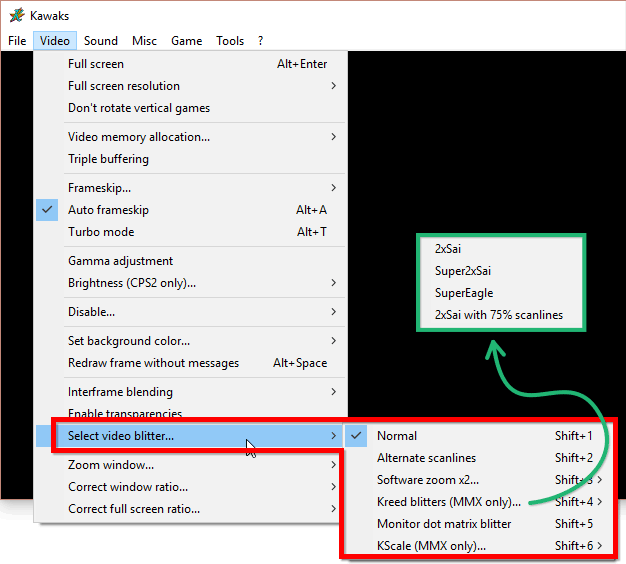
Task: Select 2xSai with 75% scanlines
Action: (498, 315)
